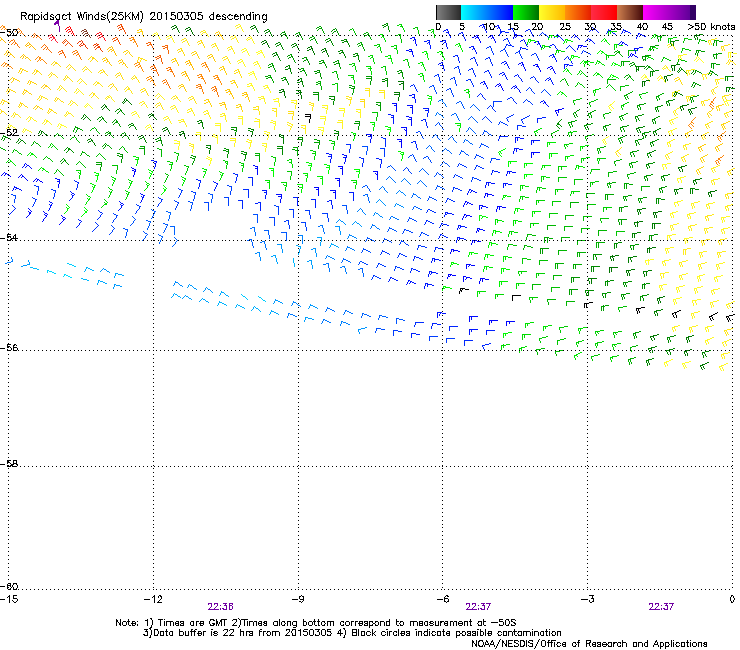740x650 pixels.
Task: Click the gray 0–5 knots color bar segment
Action: [448, 12]
